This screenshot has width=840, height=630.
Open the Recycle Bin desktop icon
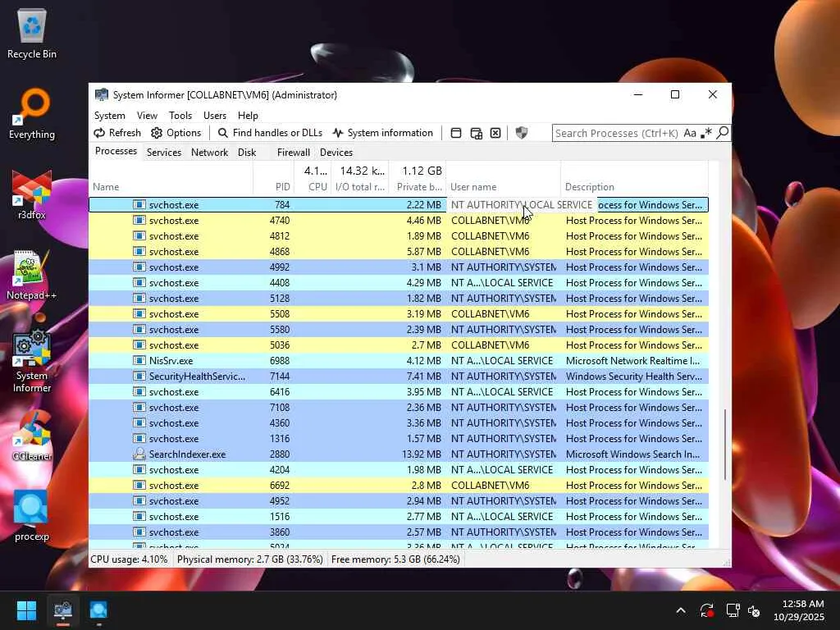(x=32, y=34)
